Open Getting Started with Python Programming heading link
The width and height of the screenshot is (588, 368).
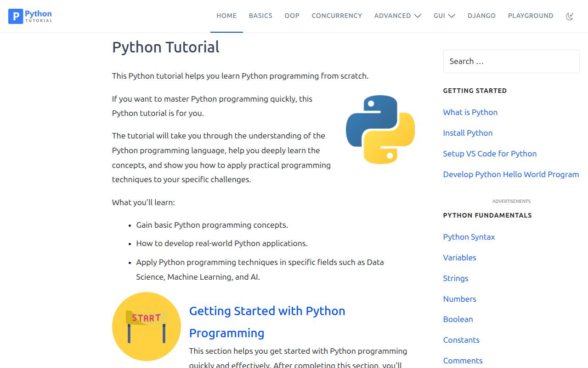point(267,322)
